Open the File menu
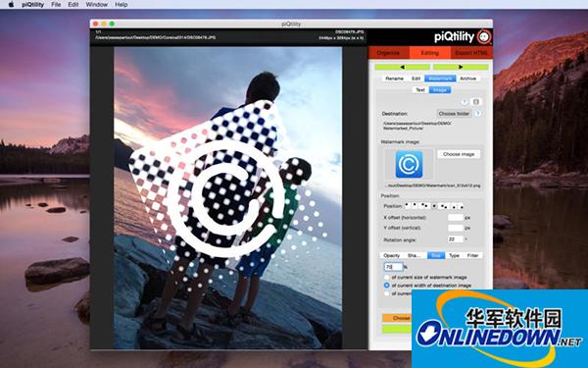Screen dimensions: 588x368 point(56,5)
